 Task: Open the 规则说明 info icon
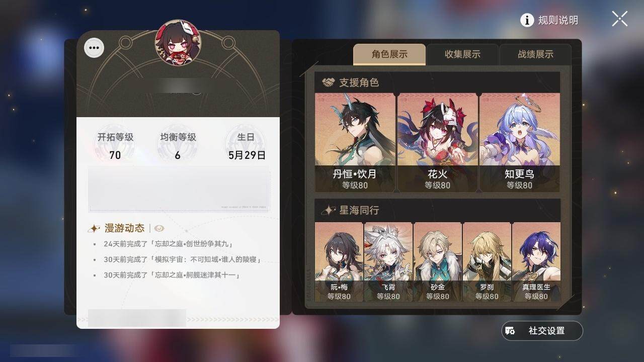click(x=527, y=20)
